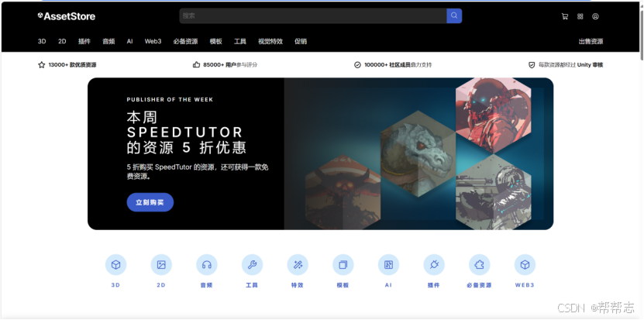644x320 pixels.
Task: Click the 85000+ 用户参与评分 text
Action: point(230,65)
